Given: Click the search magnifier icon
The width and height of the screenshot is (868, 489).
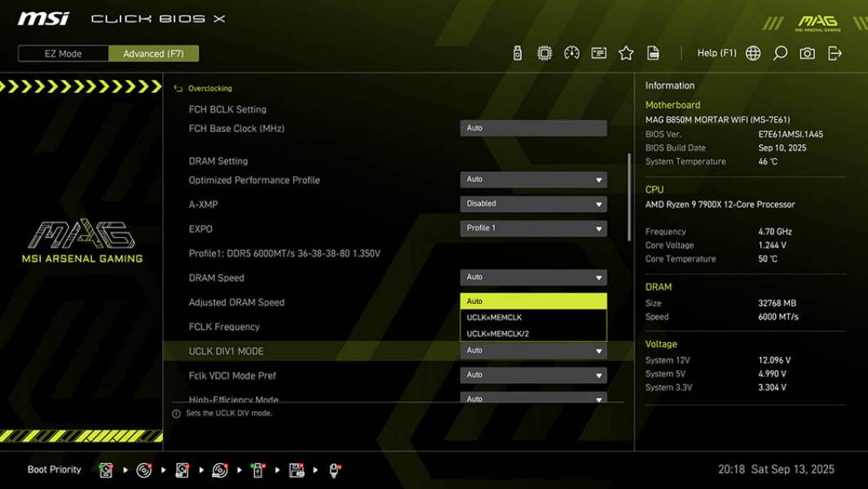Looking at the screenshot, I should pyautogui.click(x=779, y=52).
